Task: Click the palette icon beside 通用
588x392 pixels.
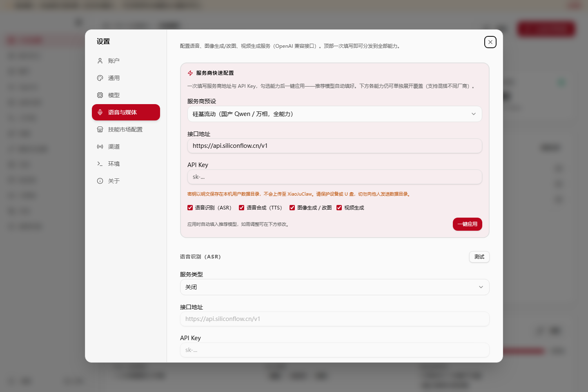Action: tap(100, 78)
